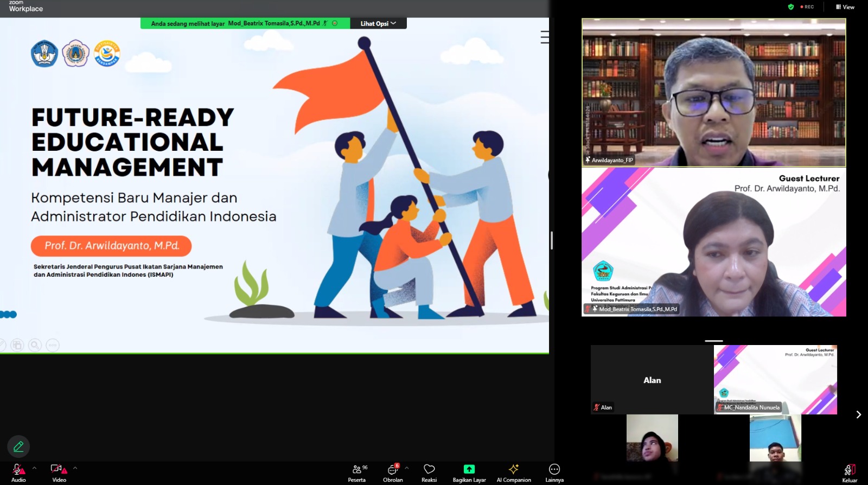This screenshot has height=485, width=868.
Task: Click the Prof. Dr. Arwildayanto, M.Pd. orange badge
Action: [111, 246]
